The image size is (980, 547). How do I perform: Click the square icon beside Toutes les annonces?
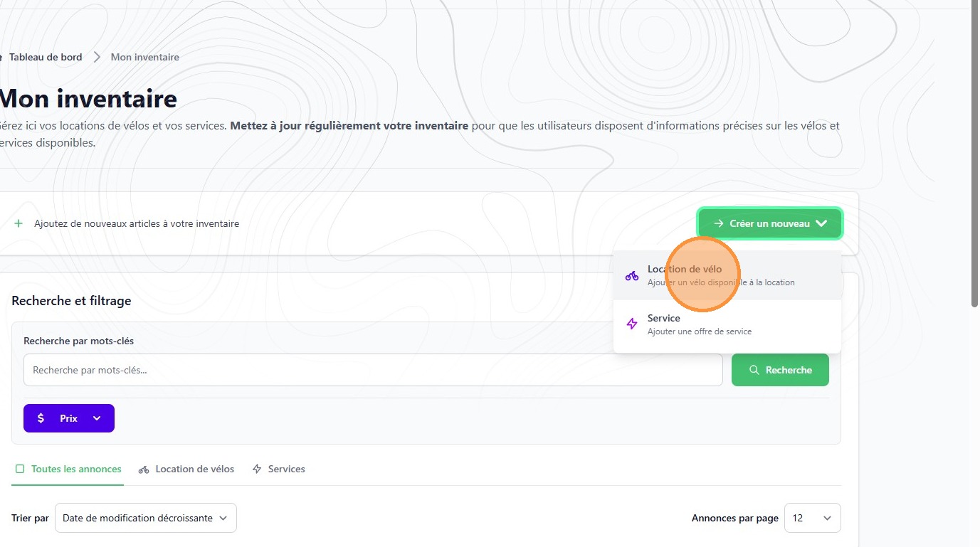pyautogui.click(x=20, y=469)
